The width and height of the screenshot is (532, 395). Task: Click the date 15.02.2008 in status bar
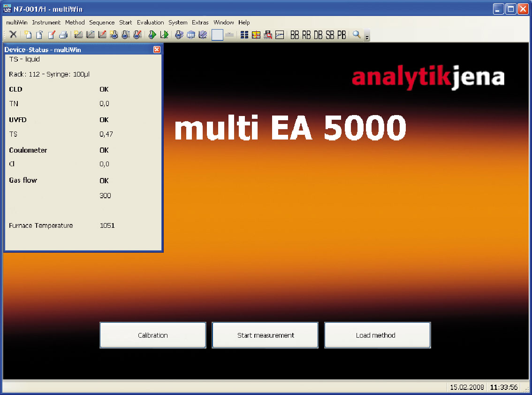coord(467,387)
